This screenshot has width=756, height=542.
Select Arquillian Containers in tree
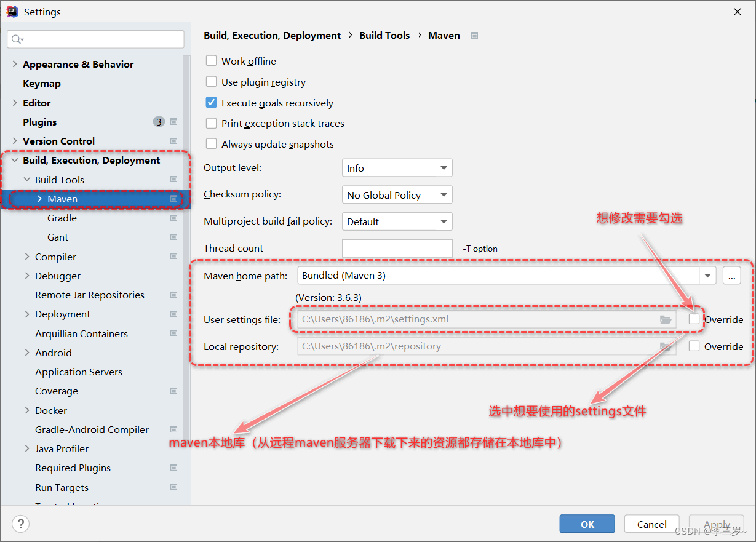pyautogui.click(x=81, y=333)
